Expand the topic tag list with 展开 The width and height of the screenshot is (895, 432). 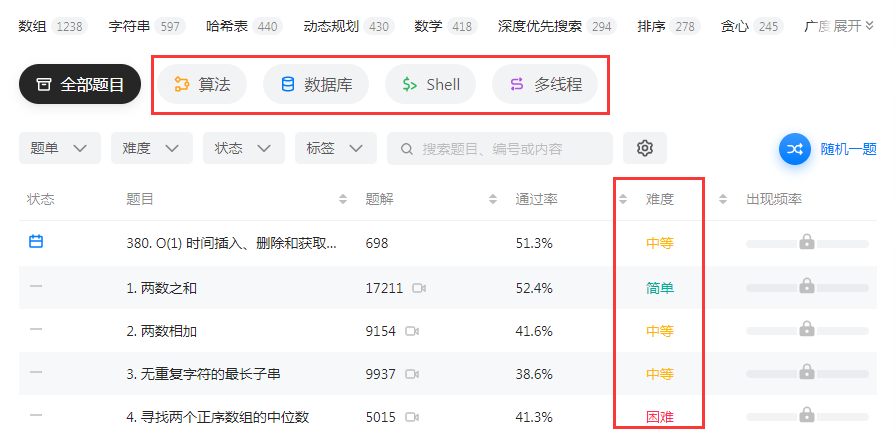854,26
